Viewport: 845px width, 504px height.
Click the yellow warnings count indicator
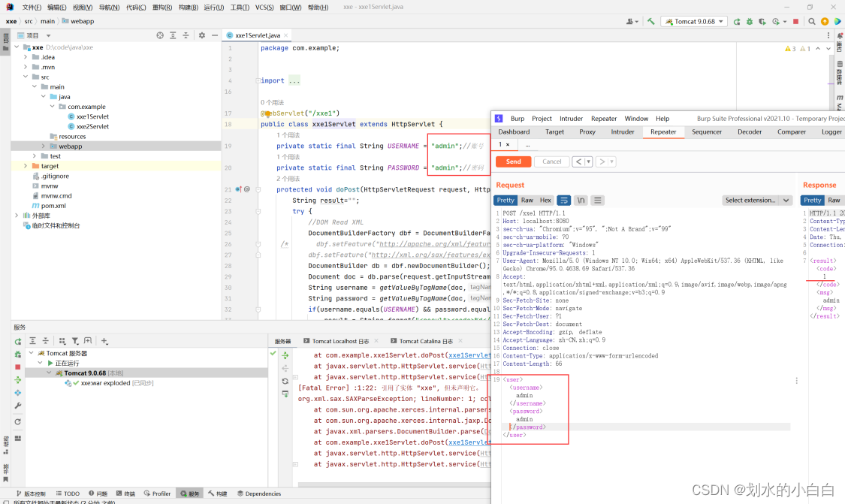click(x=791, y=49)
